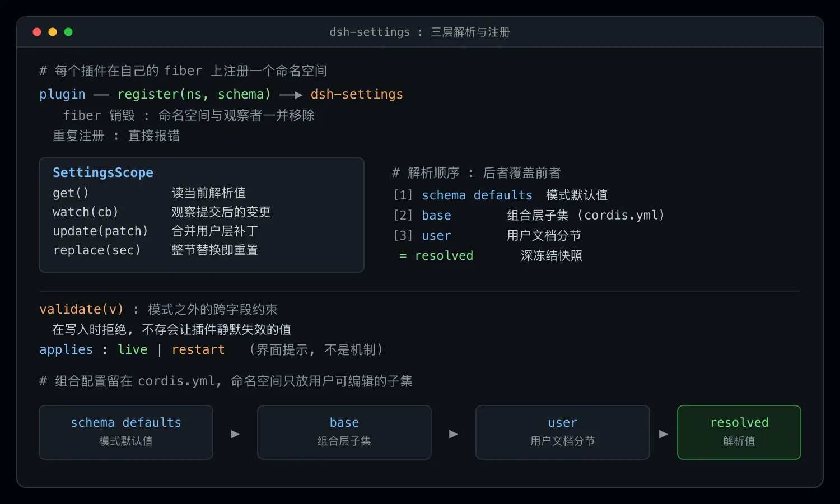The width and height of the screenshot is (840, 504).
Task: Select the base 组合层子集 pipeline card
Action: coord(344,432)
